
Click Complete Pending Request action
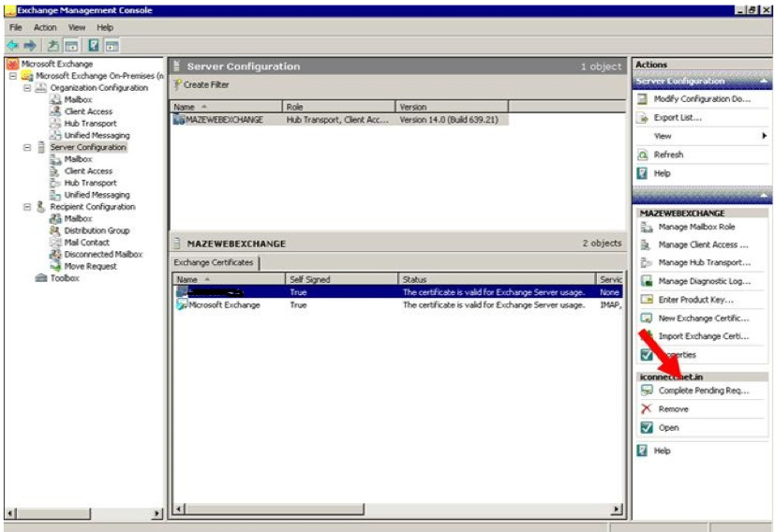pyautogui.click(x=702, y=391)
